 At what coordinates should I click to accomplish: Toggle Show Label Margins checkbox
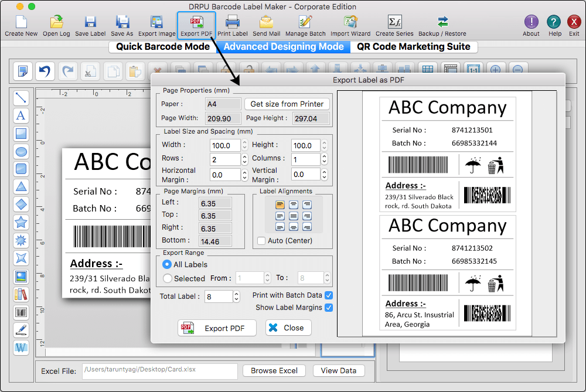pos(329,308)
